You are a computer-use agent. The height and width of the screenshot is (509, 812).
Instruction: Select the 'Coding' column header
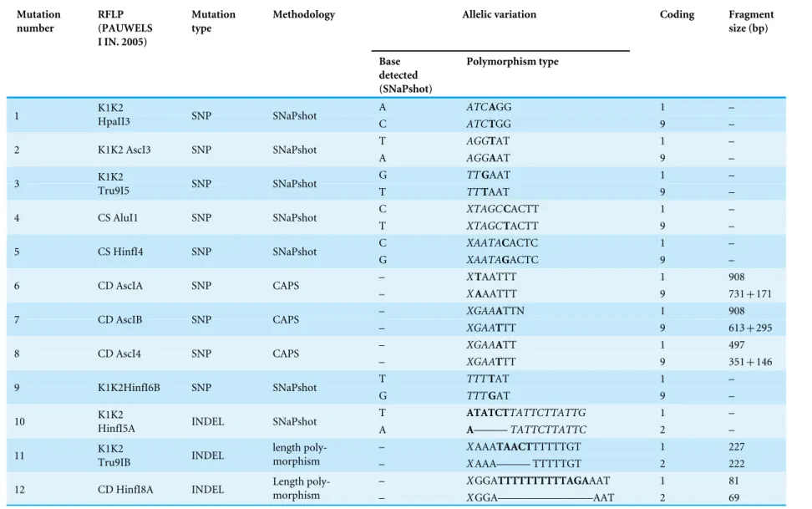677,14
